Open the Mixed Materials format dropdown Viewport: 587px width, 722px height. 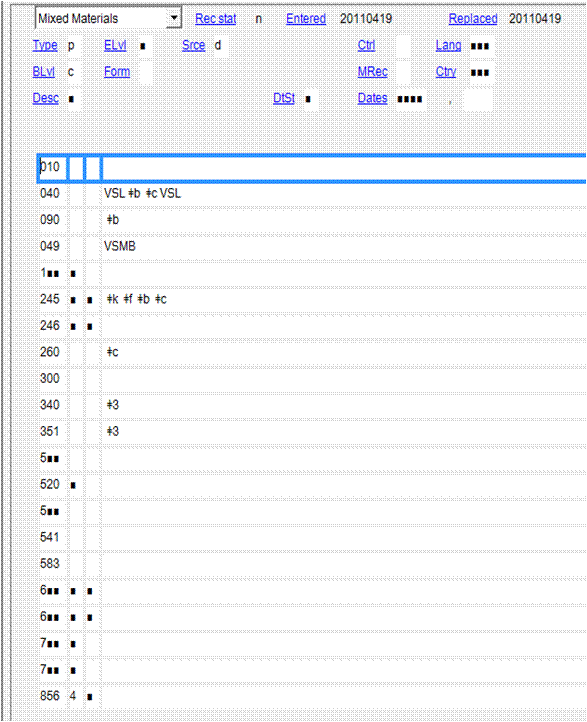[109, 18]
